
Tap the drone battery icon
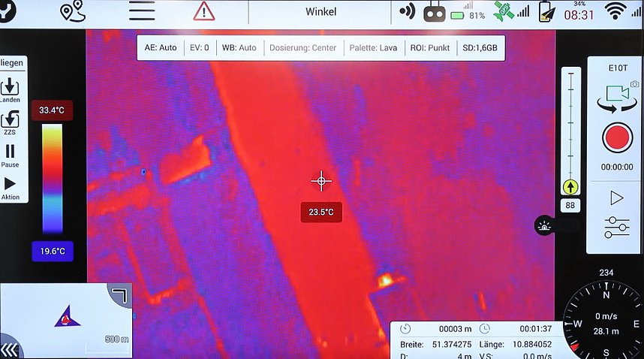547,12
